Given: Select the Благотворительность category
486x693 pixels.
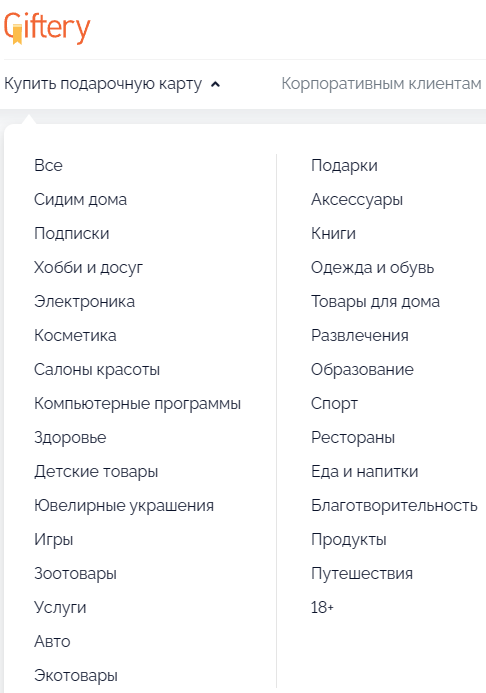Looking at the screenshot, I should point(394,506).
